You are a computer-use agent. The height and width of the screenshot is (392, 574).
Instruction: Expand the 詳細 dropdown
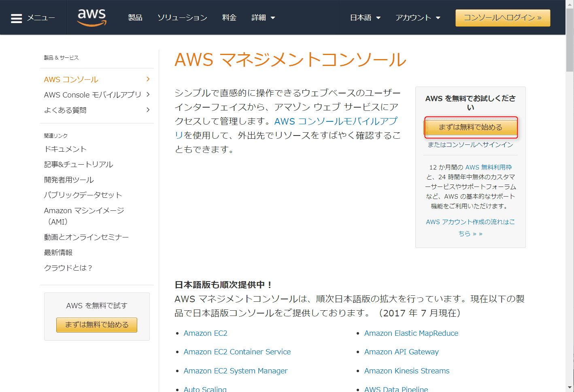263,18
